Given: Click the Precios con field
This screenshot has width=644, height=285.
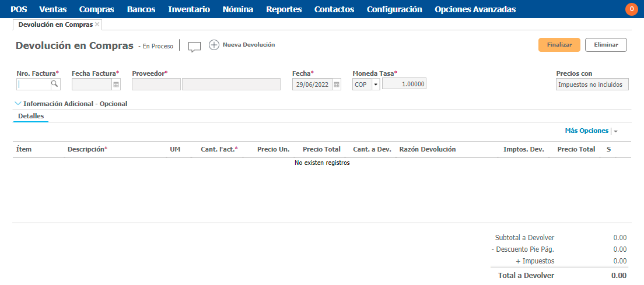Looking at the screenshot, I should [591, 85].
